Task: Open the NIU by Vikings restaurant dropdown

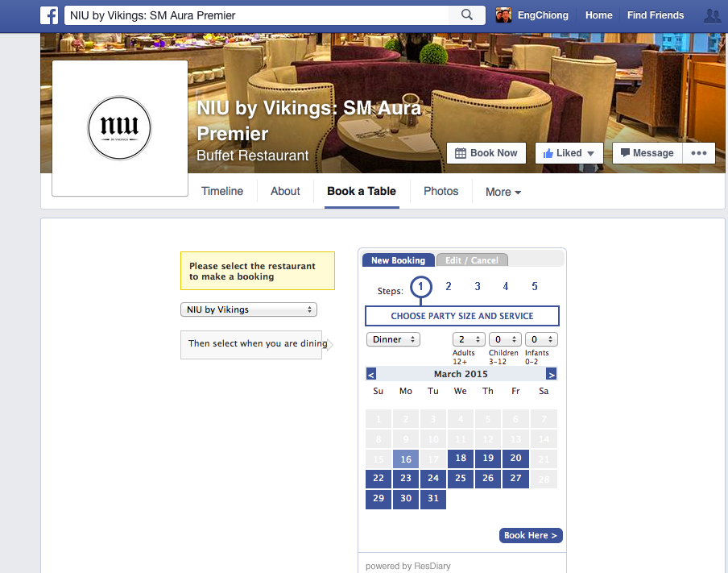Action: (x=249, y=309)
